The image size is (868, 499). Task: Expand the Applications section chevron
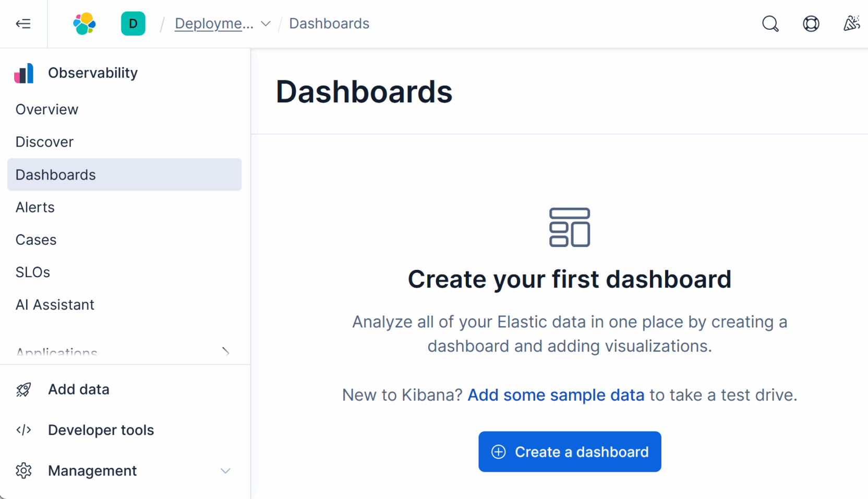[225, 351]
